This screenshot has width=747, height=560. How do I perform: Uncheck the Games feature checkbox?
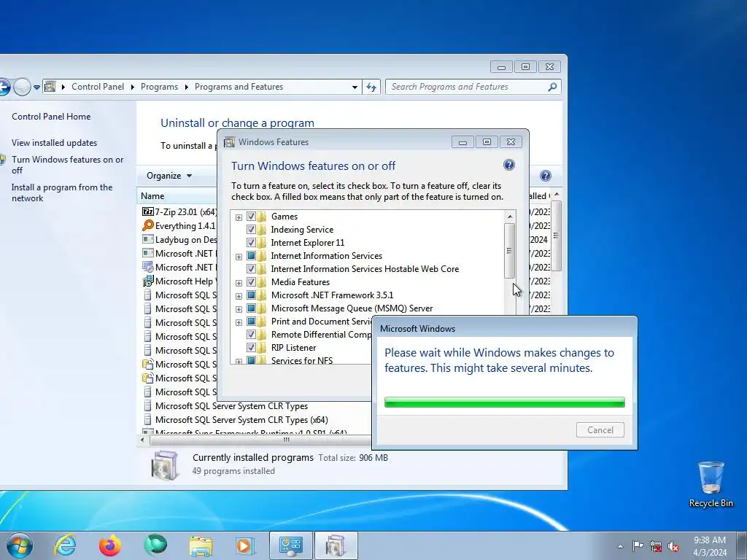coord(251,216)
